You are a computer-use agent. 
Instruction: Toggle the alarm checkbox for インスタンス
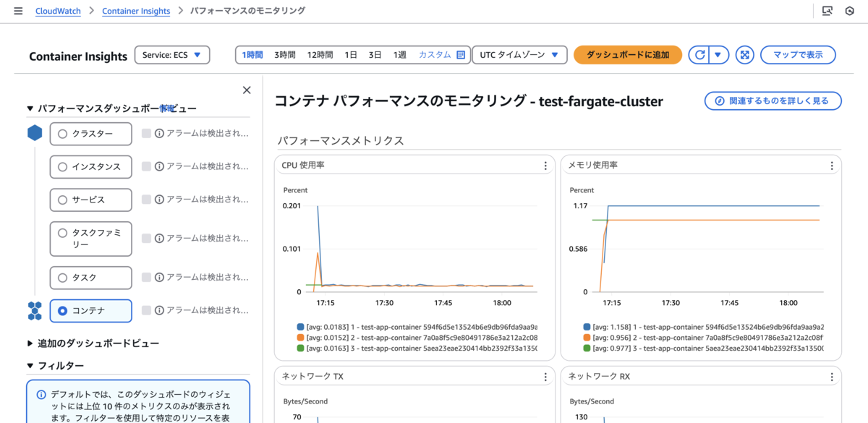pos(147,166)
